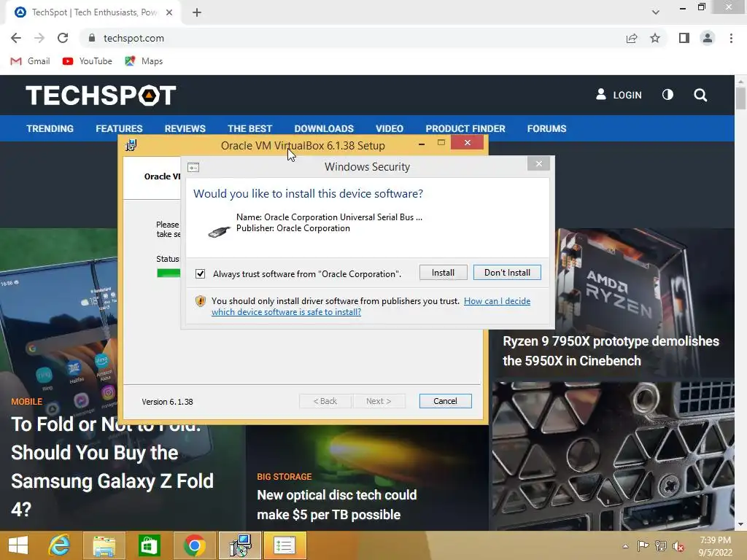This screenshot has height=560, width=747.
Task: Click the page vertical scrollbar thumb
Action: (740, 98)
